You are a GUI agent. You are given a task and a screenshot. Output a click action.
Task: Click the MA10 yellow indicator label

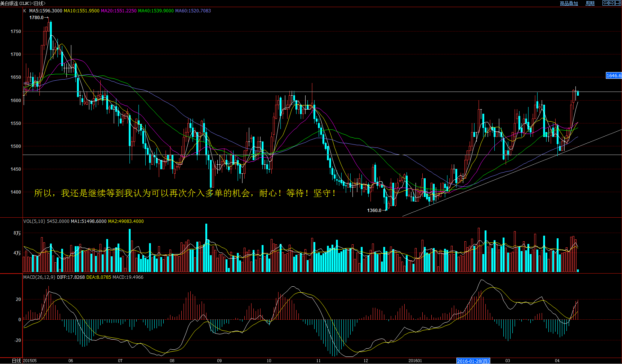point(81,11)
